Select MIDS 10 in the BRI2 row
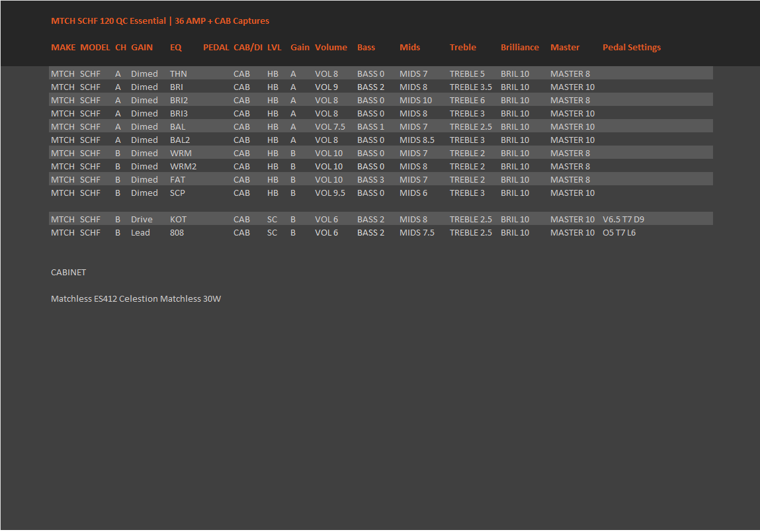 coord(415,101)
